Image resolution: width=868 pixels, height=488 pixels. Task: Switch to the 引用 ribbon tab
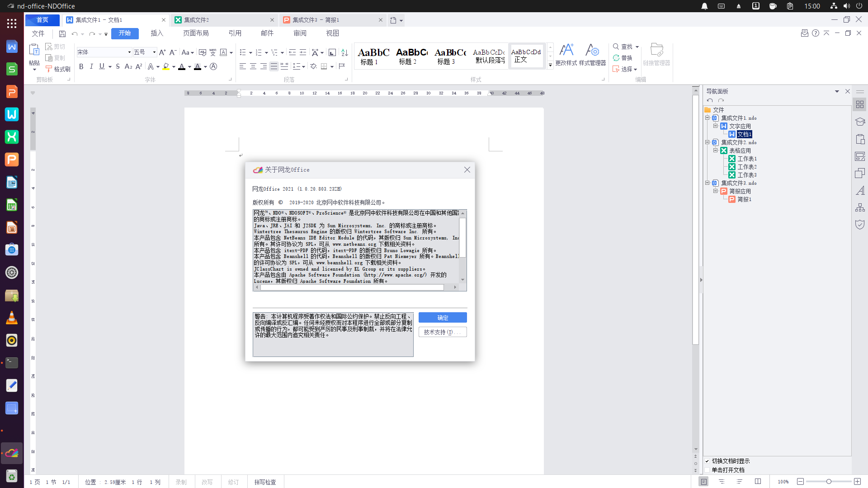(x=235, y=33)
